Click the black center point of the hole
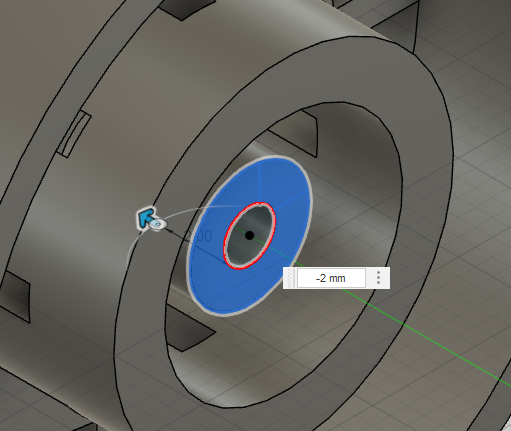 tap(249, 236)
